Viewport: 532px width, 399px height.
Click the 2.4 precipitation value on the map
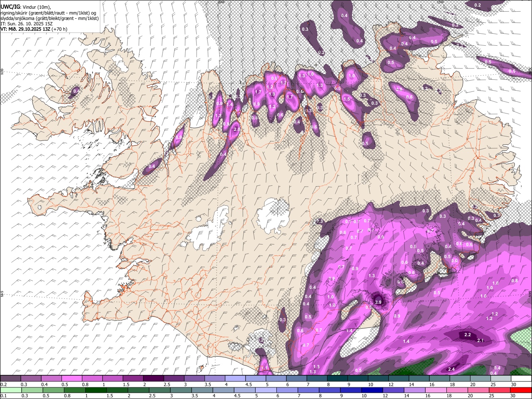coord(451,369)
